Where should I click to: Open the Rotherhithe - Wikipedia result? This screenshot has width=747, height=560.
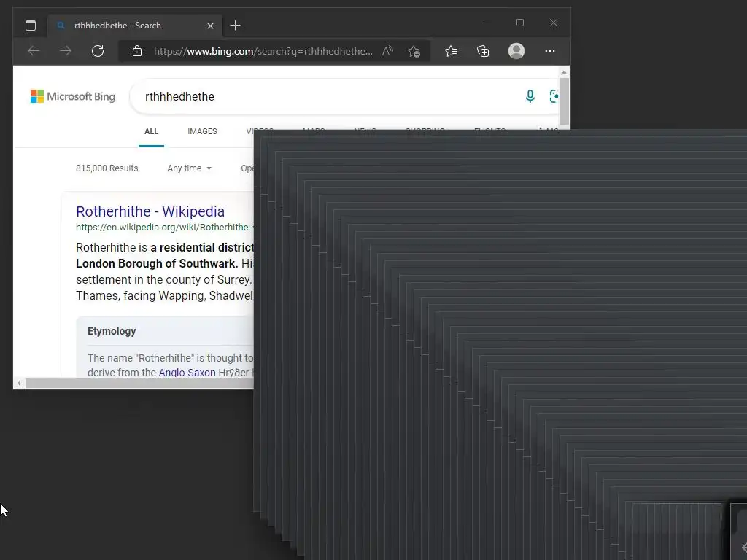point(150,211)
